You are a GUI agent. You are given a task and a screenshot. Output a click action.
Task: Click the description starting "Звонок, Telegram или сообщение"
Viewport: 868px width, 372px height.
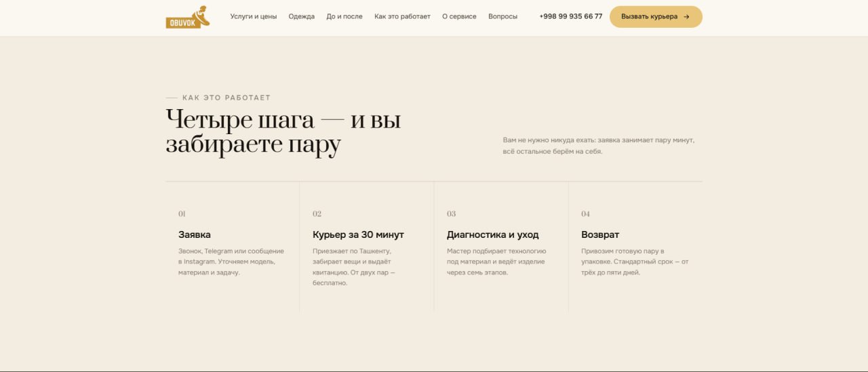tap(231, 262)
